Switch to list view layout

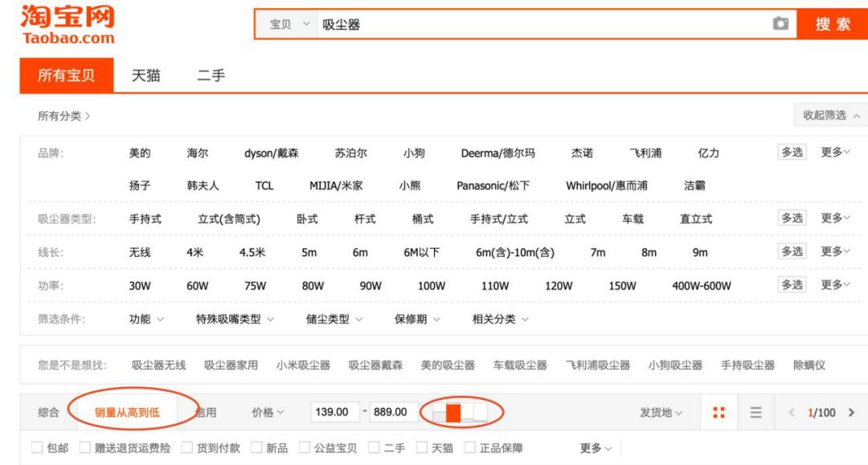755,413
